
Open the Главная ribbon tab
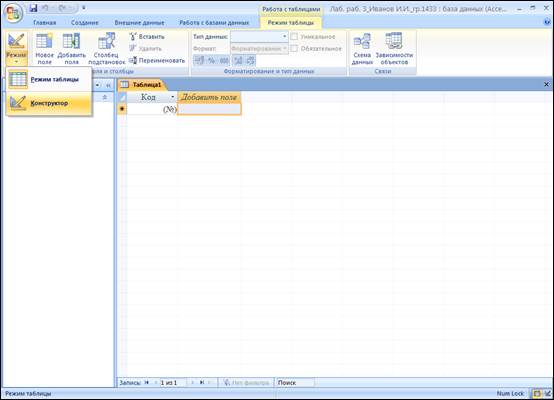coord(45,23)
